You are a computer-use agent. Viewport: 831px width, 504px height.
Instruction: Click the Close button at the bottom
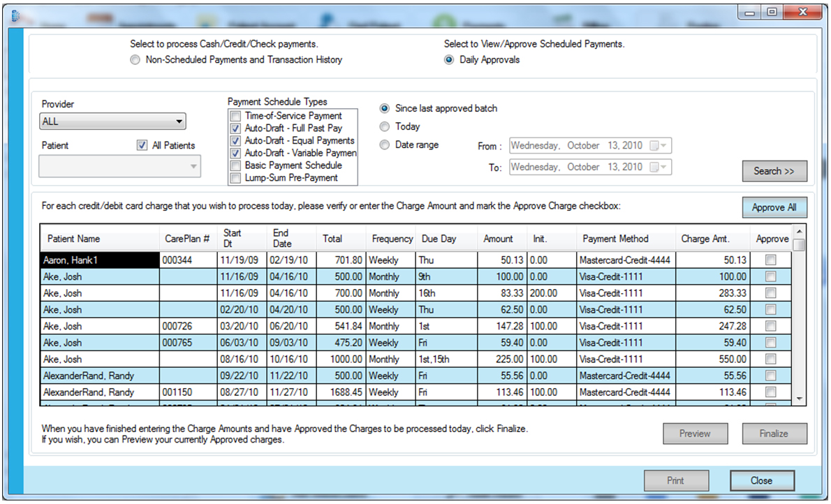761,480
